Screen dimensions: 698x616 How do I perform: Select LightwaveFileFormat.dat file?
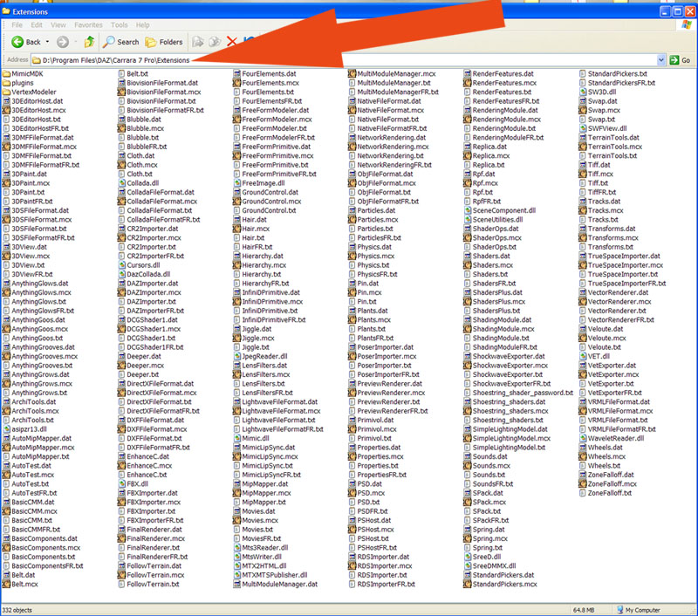click(275, 402)
